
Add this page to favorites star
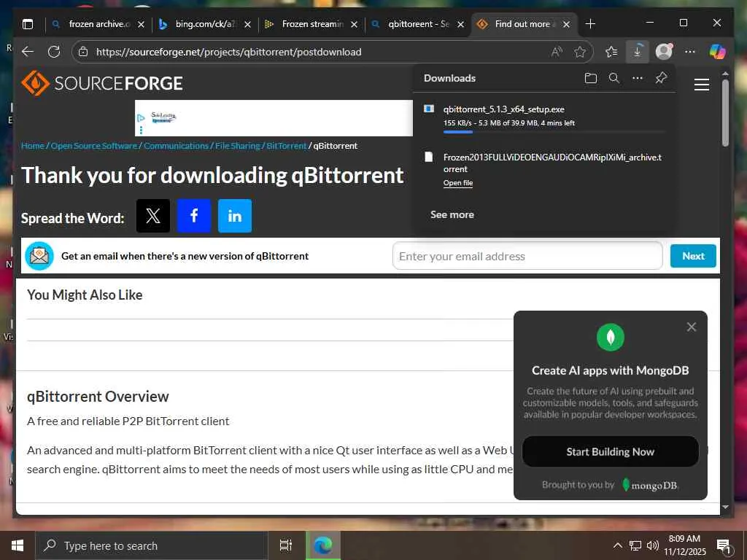point(580,52)
